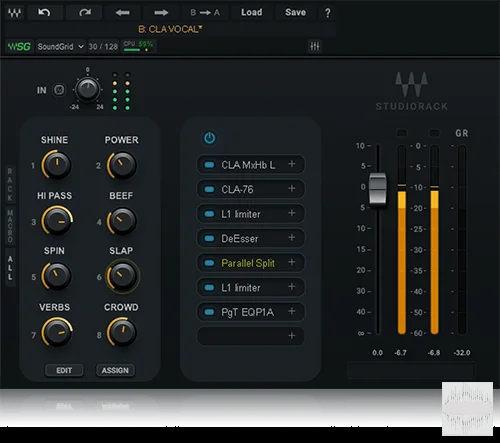The width and height of the screenshot is (500, 443).
Task: Open the DeEsser plugin slot
Action: click(x=251, y=238)
